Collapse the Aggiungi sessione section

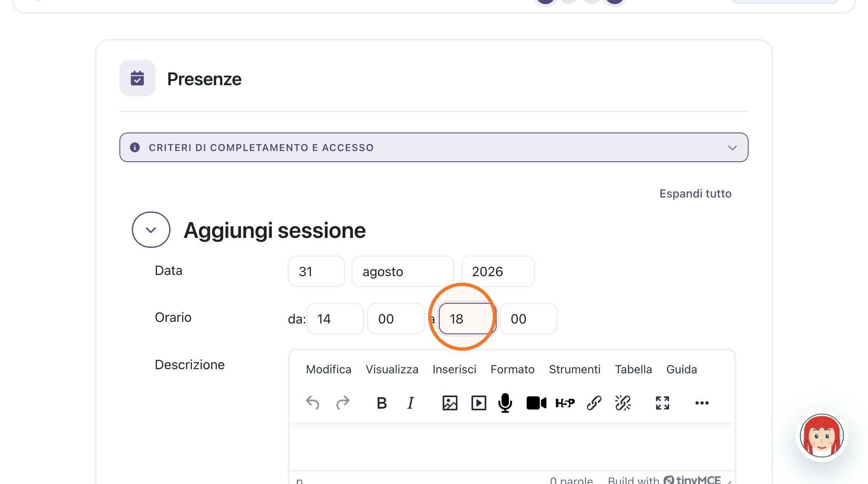[x=151, y=230]
